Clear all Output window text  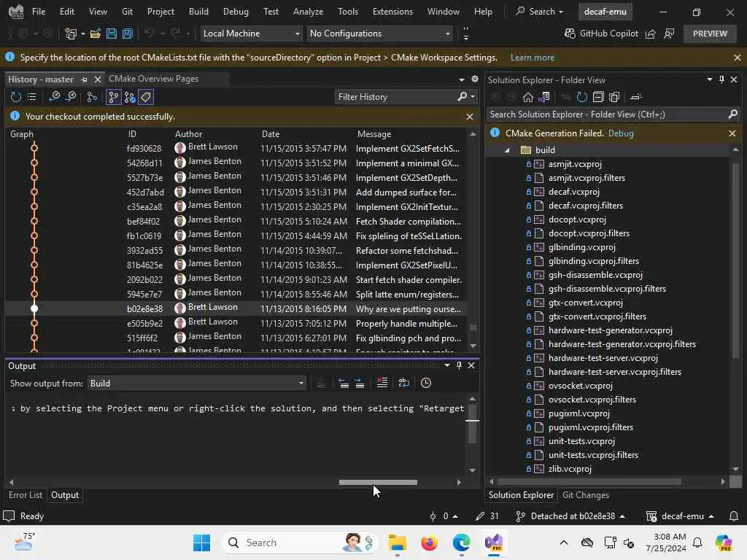[x=382, y=383]
